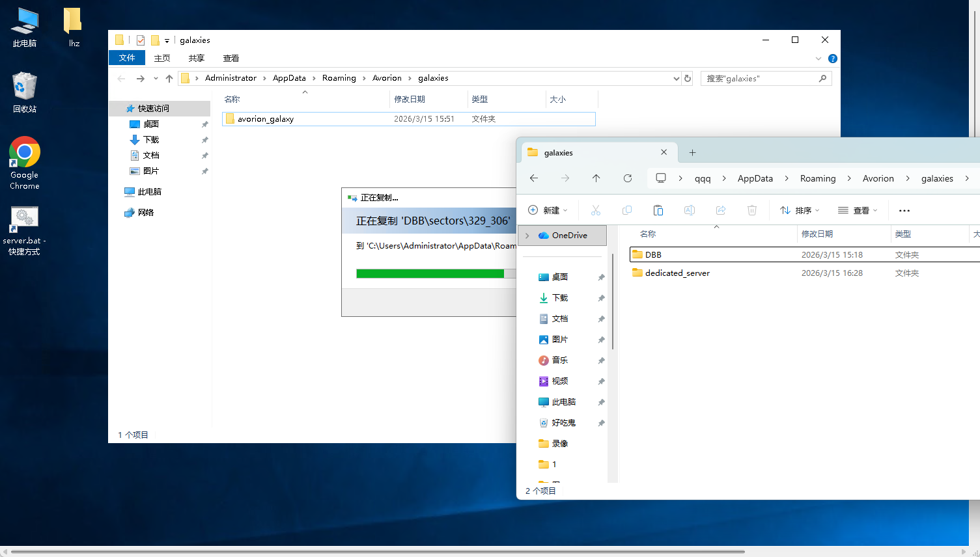The image size is (980, 557).
Task: Select the dedicated_server folder
Action: click(677, 273)
